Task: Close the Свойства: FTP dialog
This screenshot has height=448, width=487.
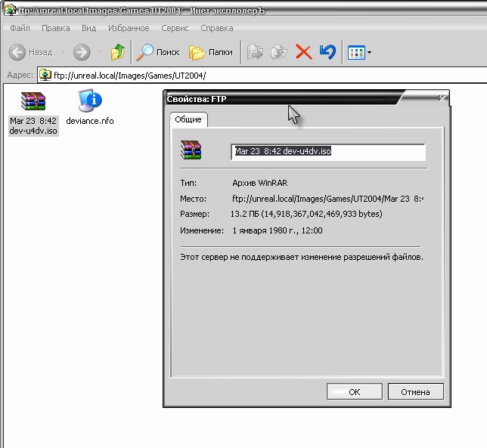Action: (x=442, y=99)
